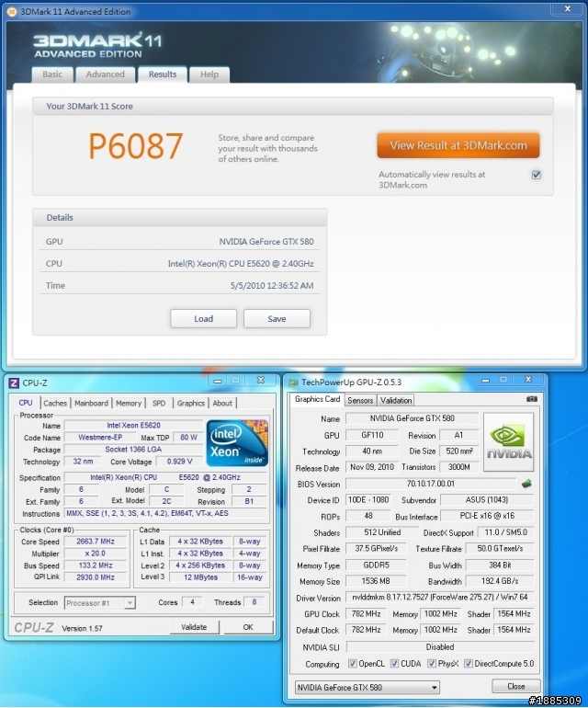Select the CPU tab in CPU-Z
Screen dimensions: 588x708
pyautogui.click(x=26, y=403)
